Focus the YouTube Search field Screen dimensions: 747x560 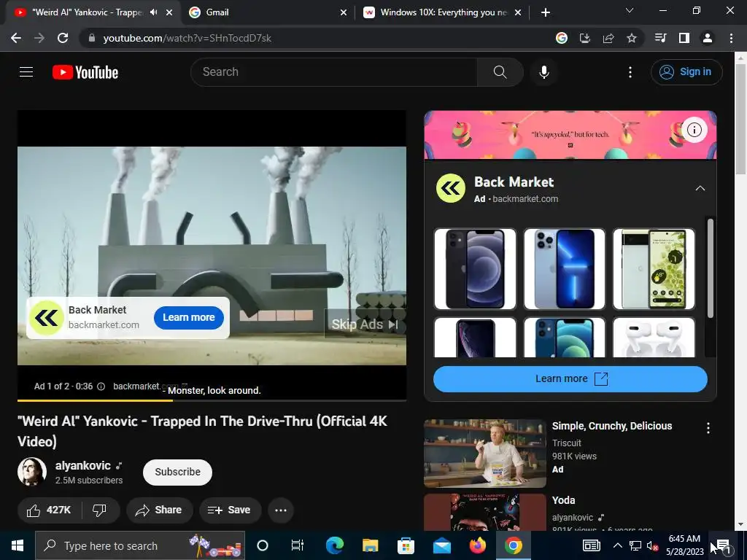point(334,72)
